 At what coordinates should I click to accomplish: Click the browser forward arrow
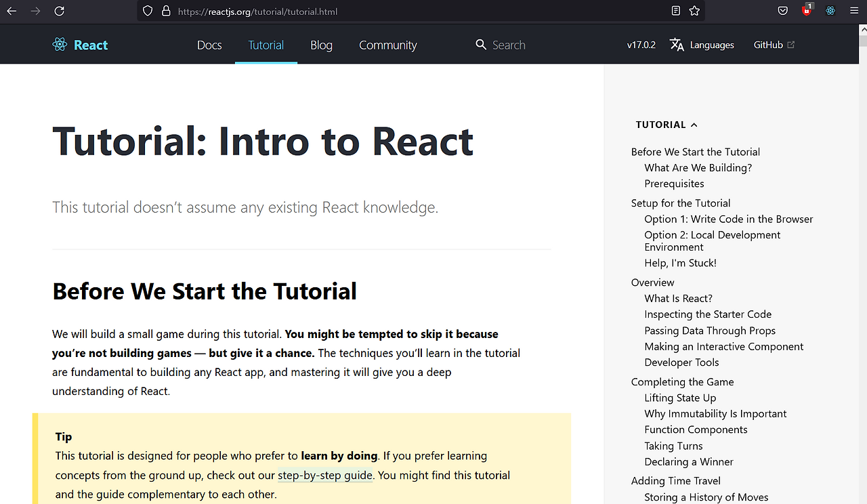click(x=35, y=11)
